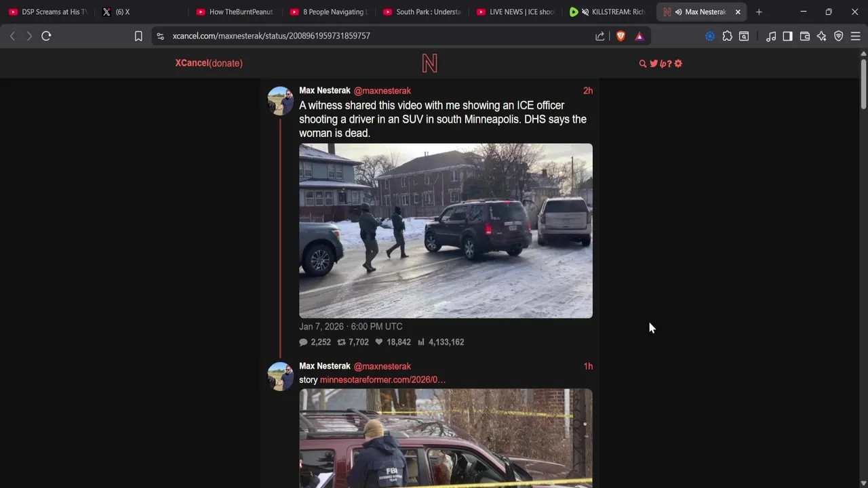Switch to the South Park tab

(421, 12)
